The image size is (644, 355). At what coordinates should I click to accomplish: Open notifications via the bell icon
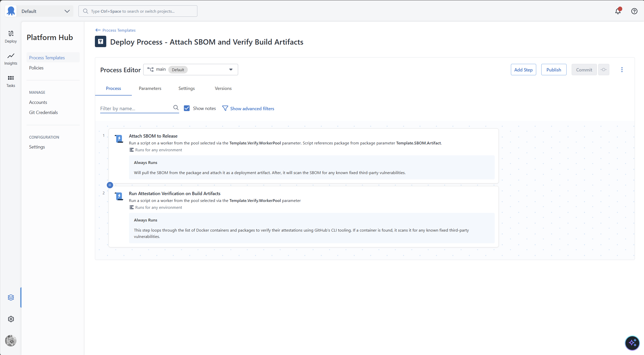click(618, 11)
